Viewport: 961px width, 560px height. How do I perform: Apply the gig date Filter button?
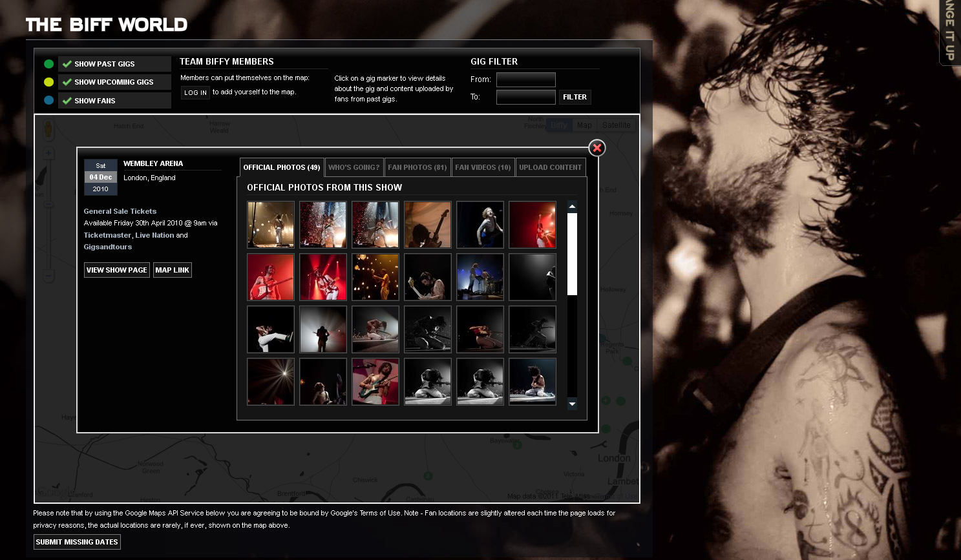pos(575,97)
